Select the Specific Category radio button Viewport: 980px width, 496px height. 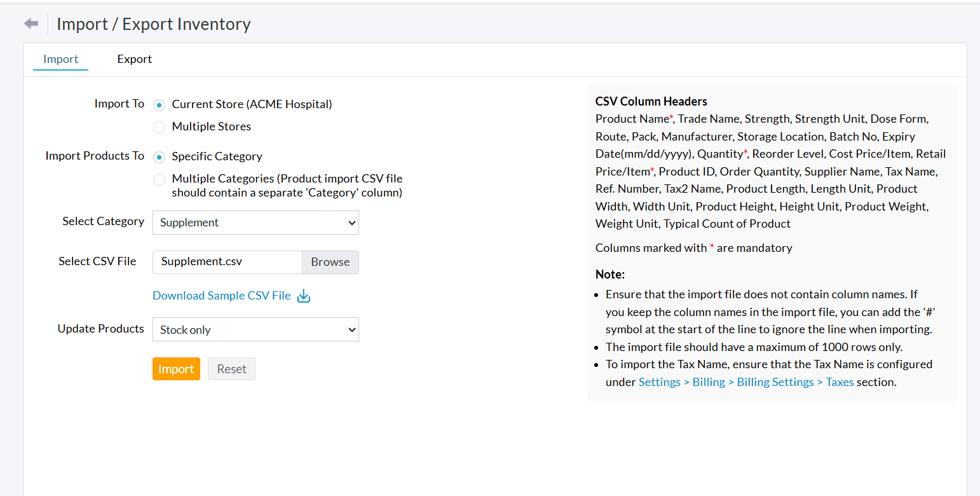[160, 157]
